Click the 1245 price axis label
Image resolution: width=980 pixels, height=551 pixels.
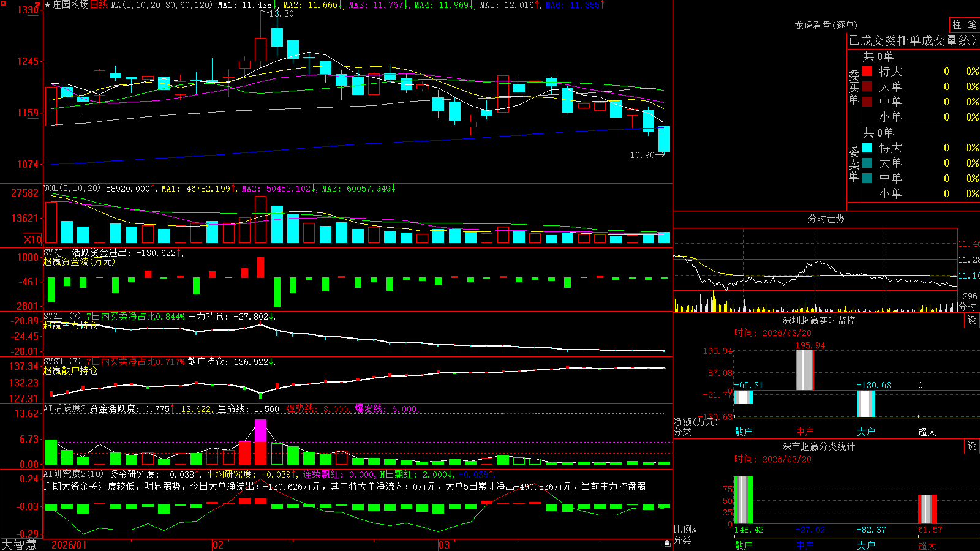28,61
